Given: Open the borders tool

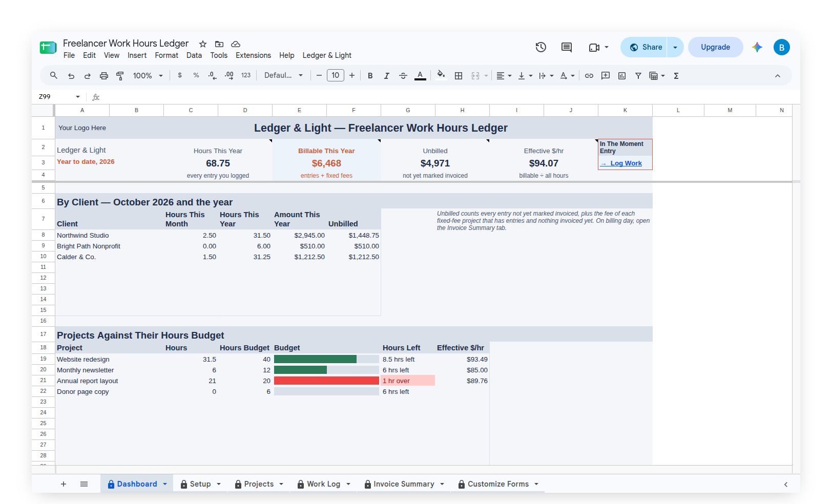Looking at the screenshot, I should click(x=459, y=76).
